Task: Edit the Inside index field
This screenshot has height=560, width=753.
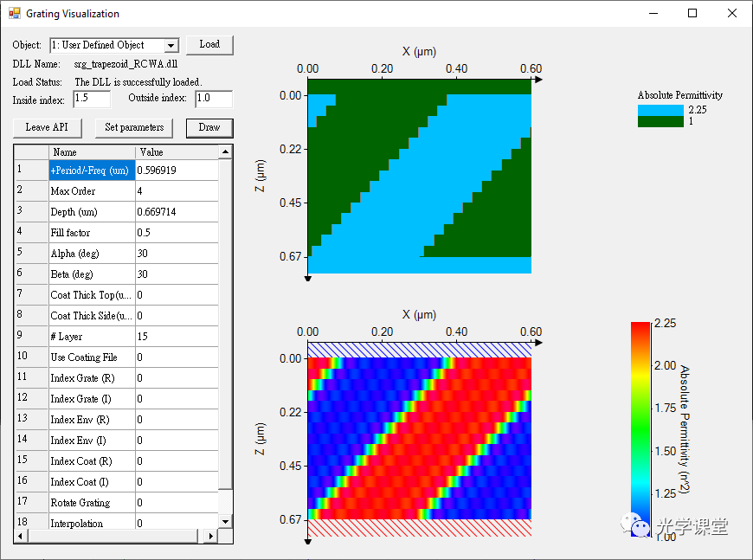Action: click(92, 99)
